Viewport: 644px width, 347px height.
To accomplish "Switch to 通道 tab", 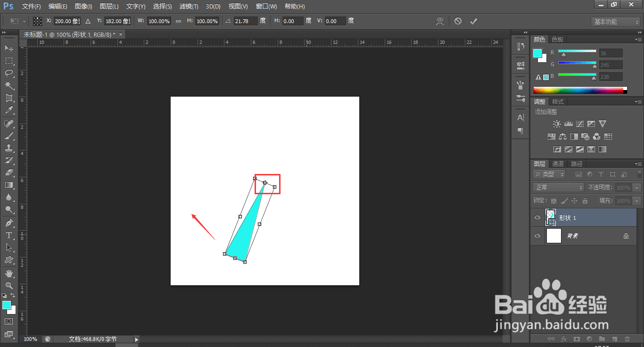I will [x=558, y=164].
